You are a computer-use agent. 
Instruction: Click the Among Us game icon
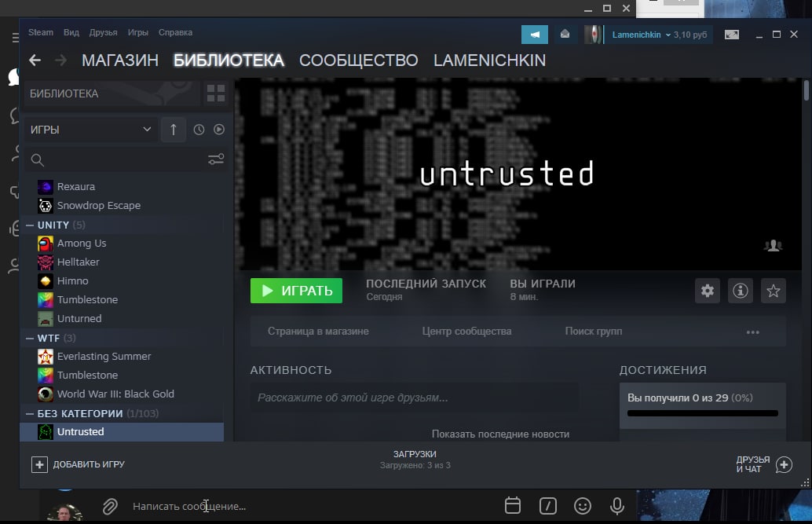point(46,243)
